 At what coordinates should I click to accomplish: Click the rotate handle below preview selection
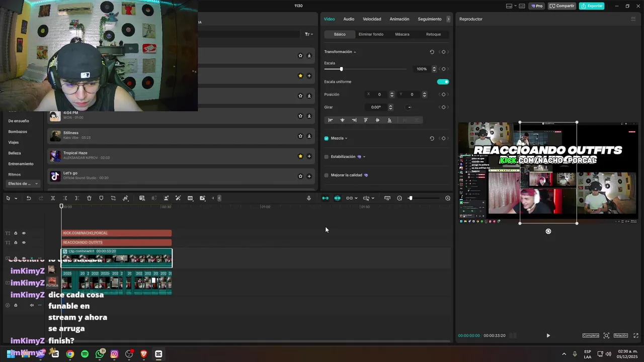tap(548, 231)
